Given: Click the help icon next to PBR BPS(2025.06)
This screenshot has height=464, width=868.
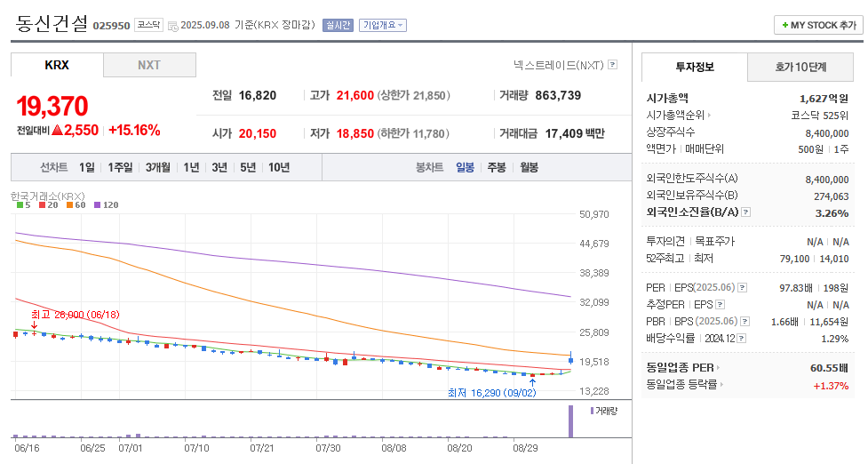Looking at the screenshot, I should click(745, 321).
